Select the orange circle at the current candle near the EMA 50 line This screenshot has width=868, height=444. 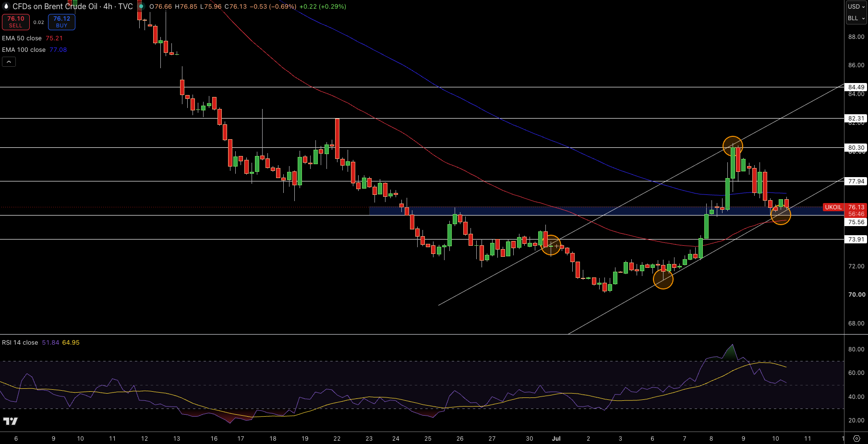[781, 215]
